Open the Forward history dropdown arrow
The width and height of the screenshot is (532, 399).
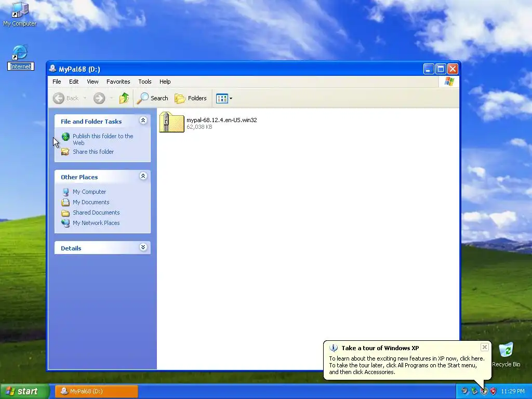click(111, 98)
